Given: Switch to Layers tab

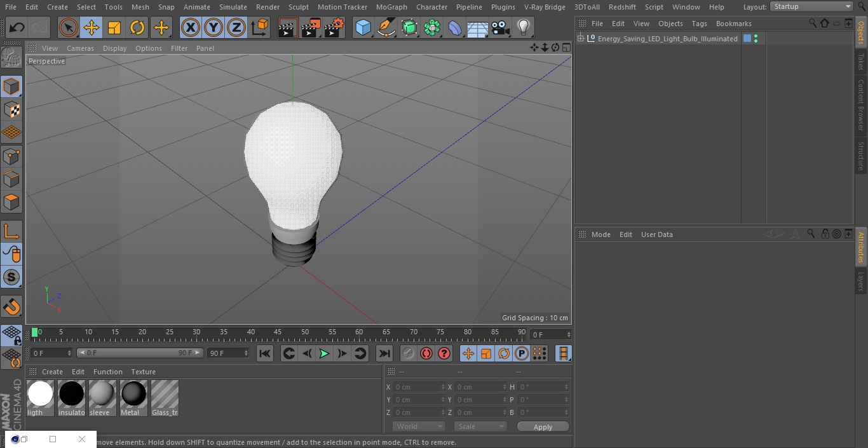Looking at the screenshot, I should coord(861,282).
